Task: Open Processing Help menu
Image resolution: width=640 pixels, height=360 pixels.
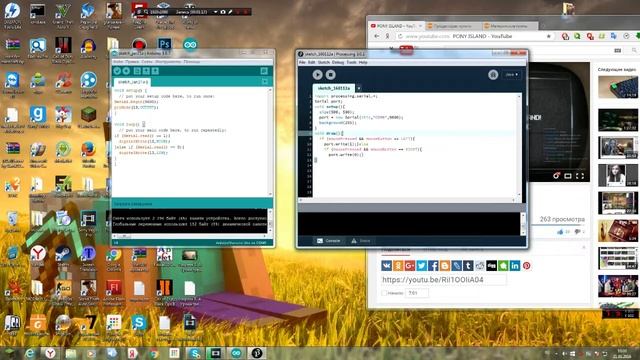Action: click(x=363, y=62)
